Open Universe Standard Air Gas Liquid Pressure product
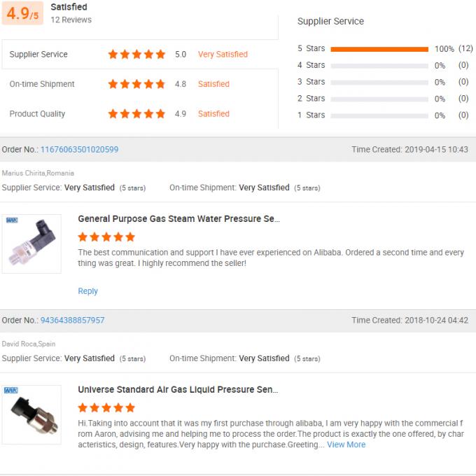The image size is (476, 476). coord(177,390)
